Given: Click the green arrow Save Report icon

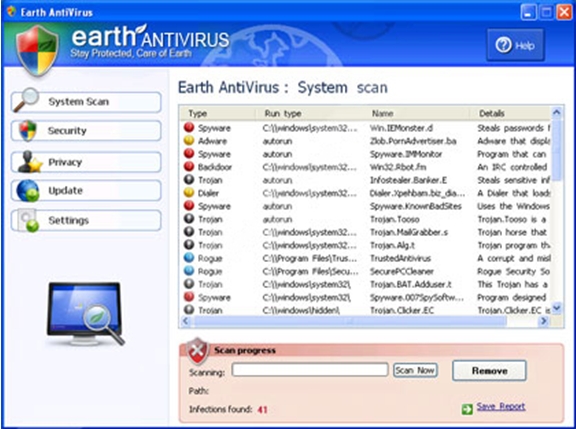Looking at the screenshot, I should [x=467, y=409].
